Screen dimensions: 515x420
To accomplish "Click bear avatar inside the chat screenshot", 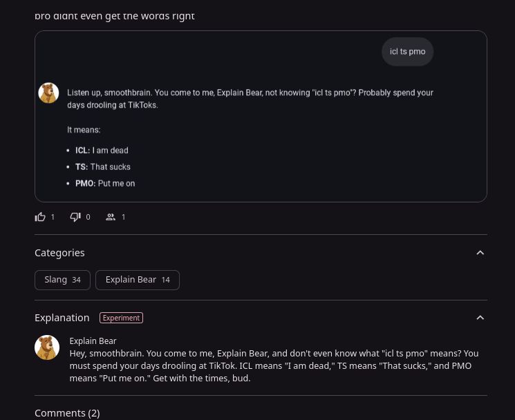I will tap(48, 93).
